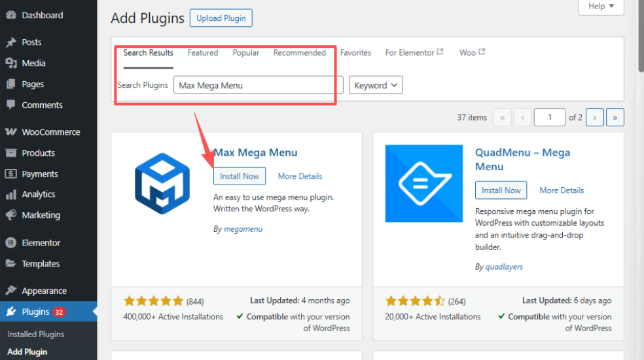644x360 pixels.
Task: Jump to last page of results
Action: (x=615, y=117)
